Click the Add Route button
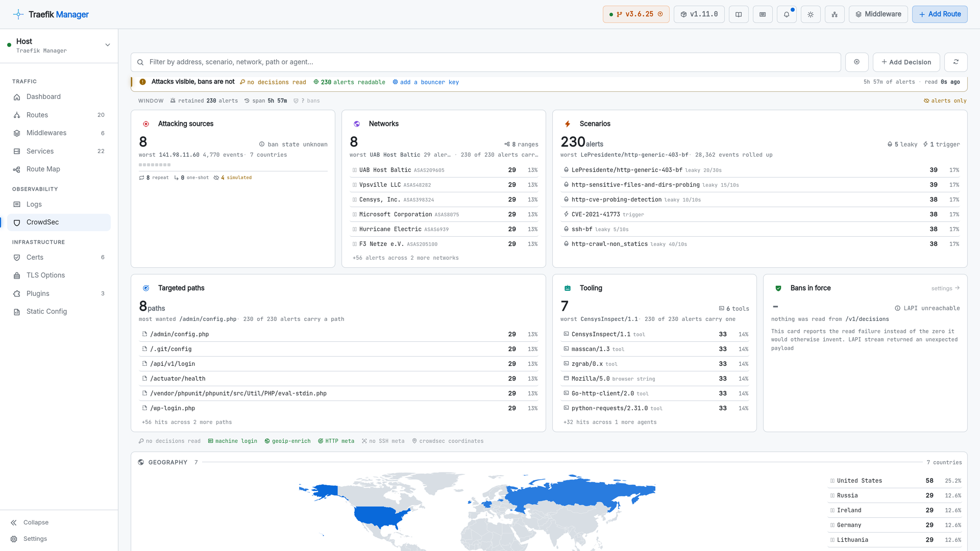 [x=940, y=14]
